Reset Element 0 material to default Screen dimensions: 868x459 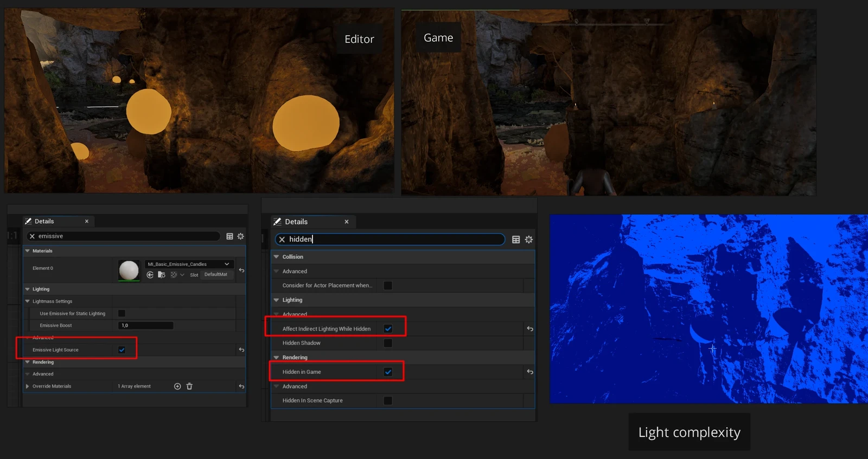[241, 270]
